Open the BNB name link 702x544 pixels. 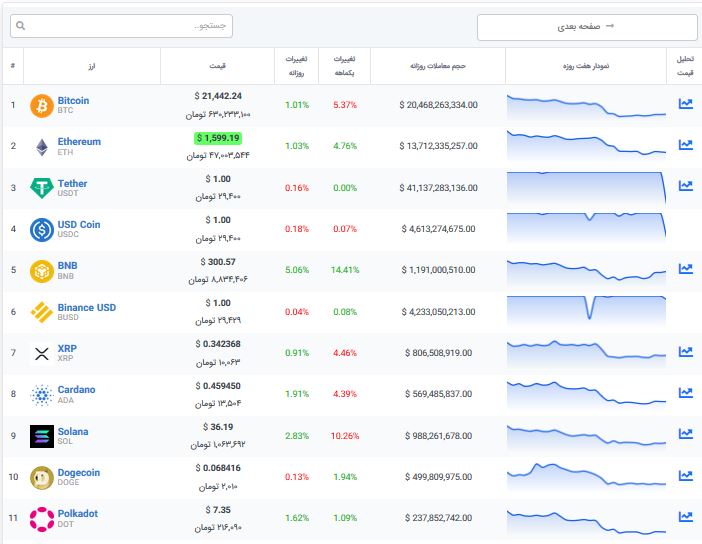pos(68,266)
